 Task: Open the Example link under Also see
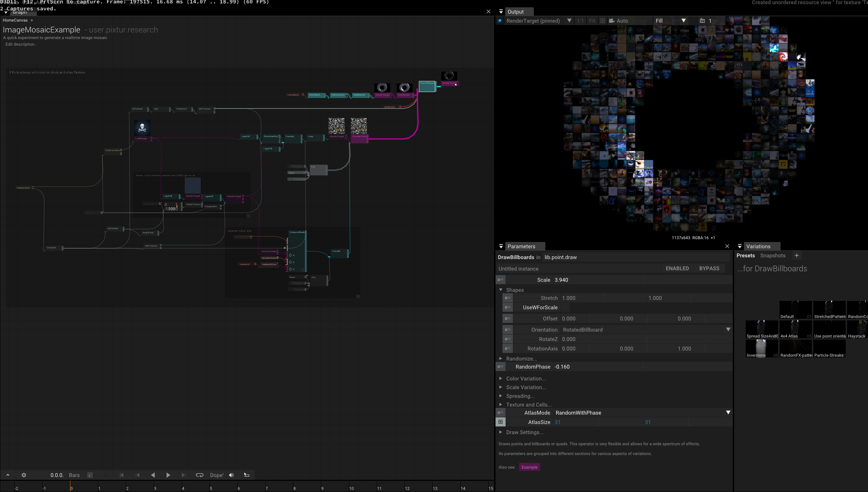pyautogui.click(x=529, y=467)
